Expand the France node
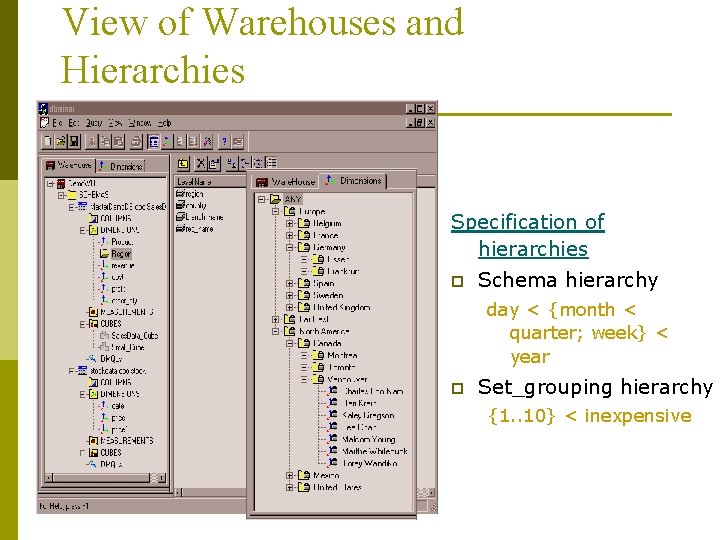 290,235
